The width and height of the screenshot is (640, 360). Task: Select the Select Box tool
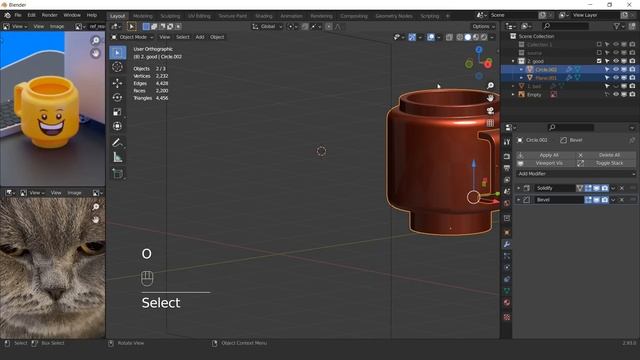(x=118, y=53)
